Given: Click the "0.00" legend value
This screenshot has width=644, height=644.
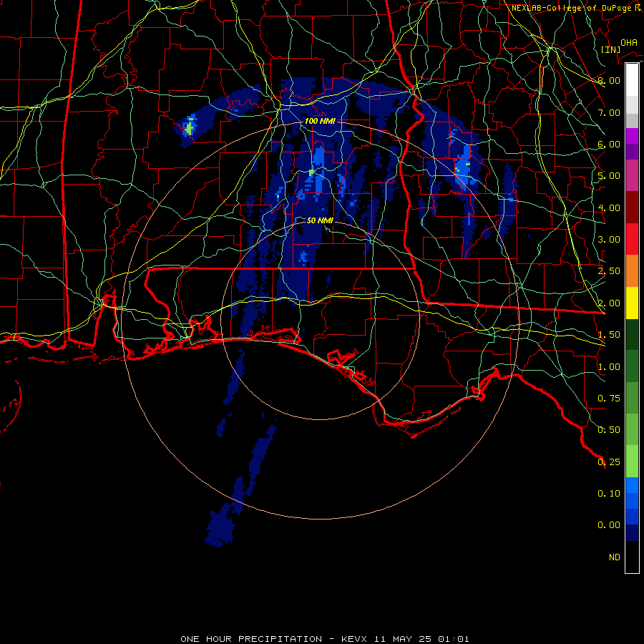Looking at the screenshot, I should 609,525.
